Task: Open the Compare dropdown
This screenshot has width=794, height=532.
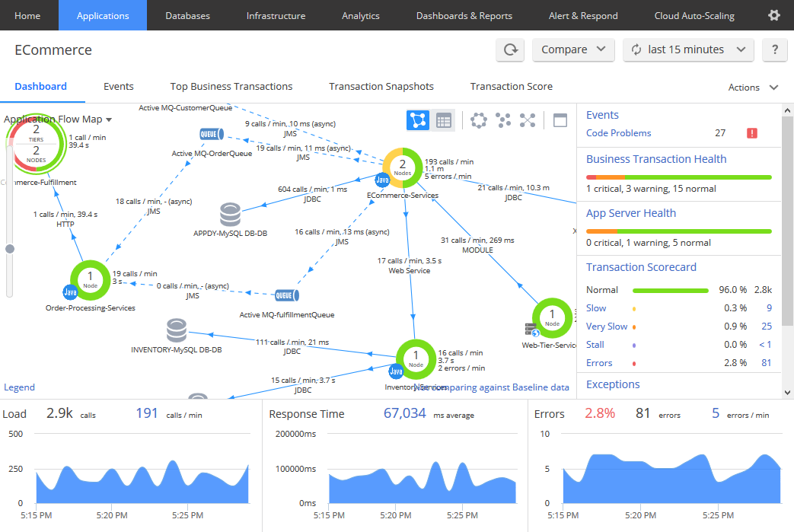Action: point(573,49)
